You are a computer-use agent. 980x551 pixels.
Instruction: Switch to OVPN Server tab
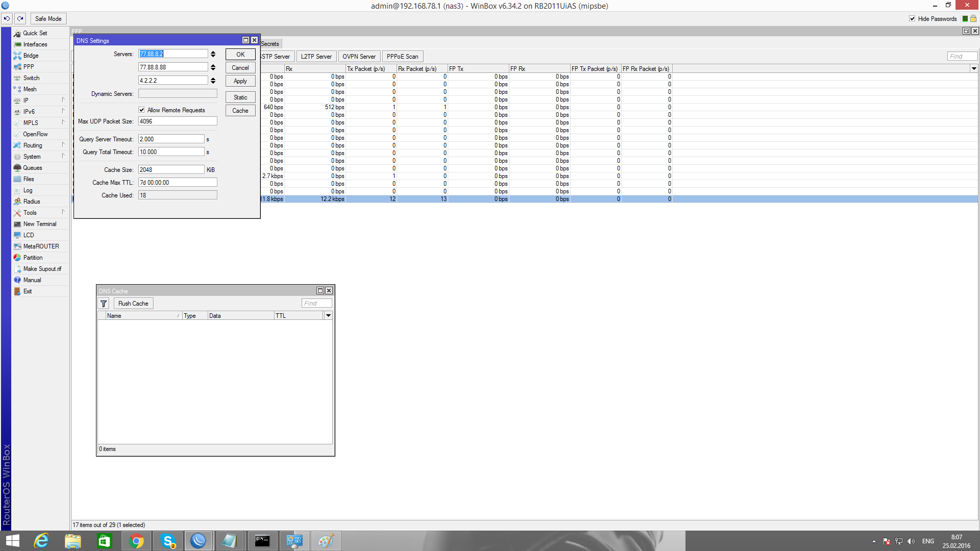[x=359, y=57]
